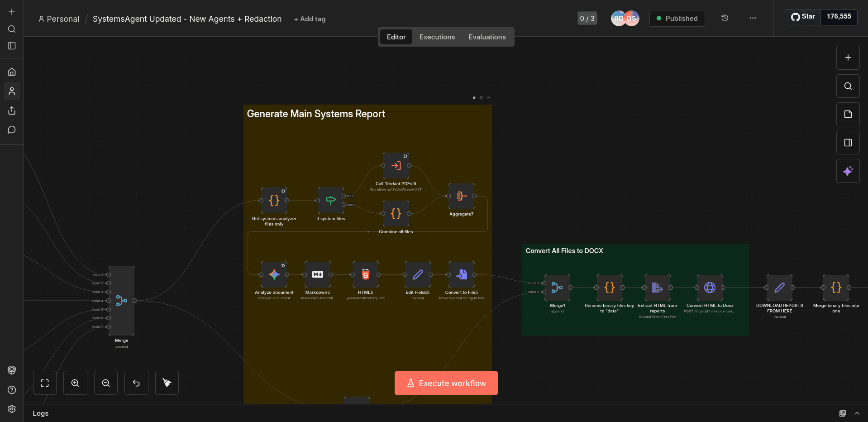Screen dimensions: 868x422
Task: Open the workflow options ellipsis menu
Action: (x=753, y=18)
